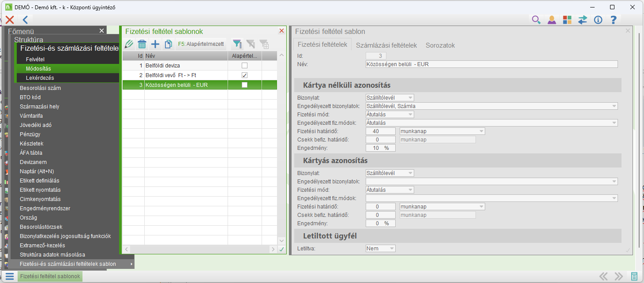
Task: Open the magnifier search icon in top toolbar
Action: pos(536,20)
